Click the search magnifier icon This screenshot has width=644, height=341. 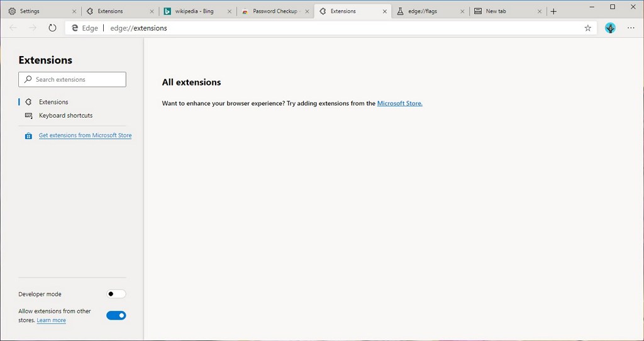(x=28, y=79)
